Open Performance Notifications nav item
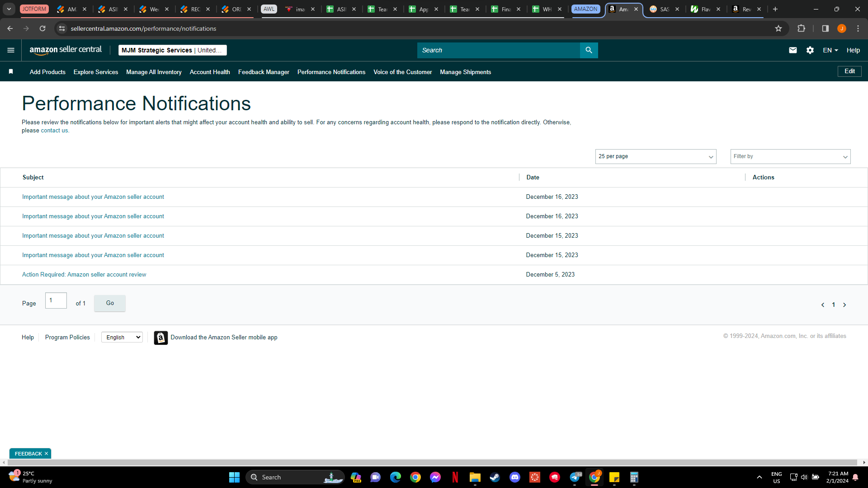This screenshot has height=488, width=868. pyautogui.click(x=331, y=72)
